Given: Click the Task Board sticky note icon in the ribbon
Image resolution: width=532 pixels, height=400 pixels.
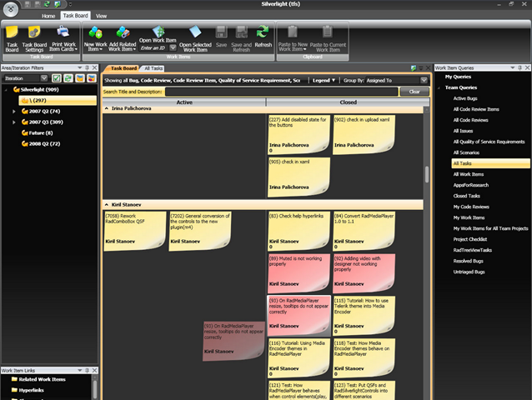Looking at the screenshot, I should (x=12, y=32).
